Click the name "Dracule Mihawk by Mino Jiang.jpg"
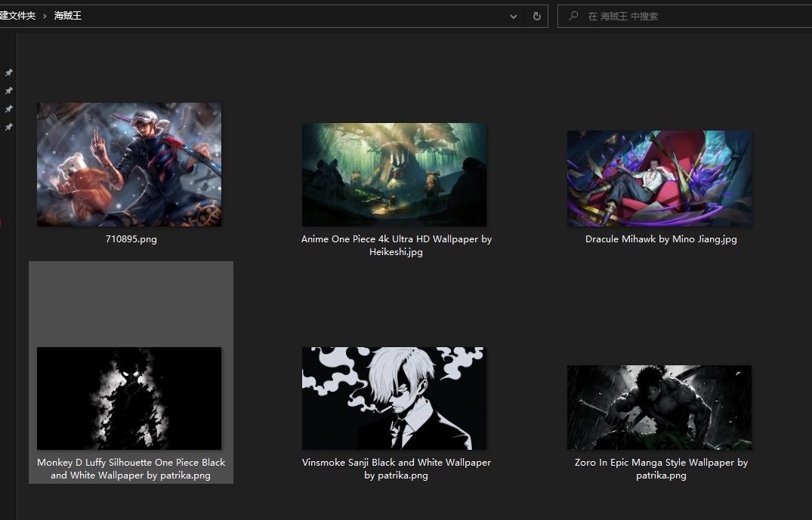Viewport: 812px width, 520px height. coord(661,239)
